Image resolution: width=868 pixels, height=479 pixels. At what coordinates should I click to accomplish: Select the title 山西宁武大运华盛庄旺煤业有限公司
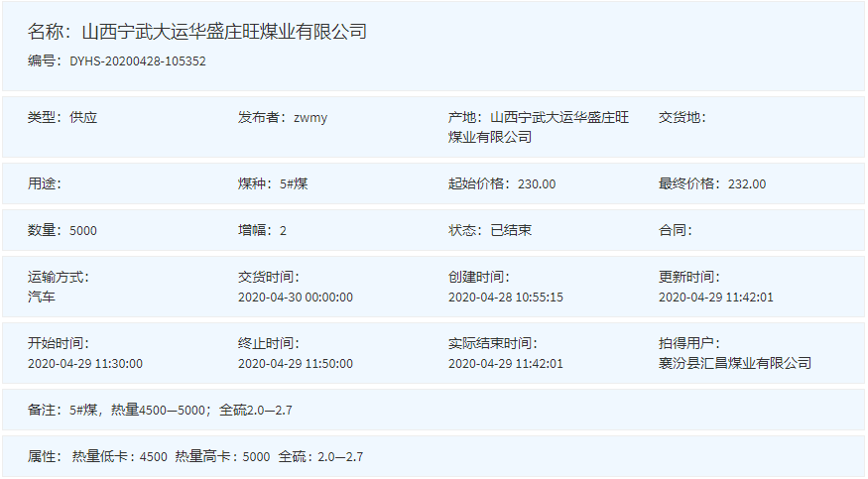pos(224,32)
